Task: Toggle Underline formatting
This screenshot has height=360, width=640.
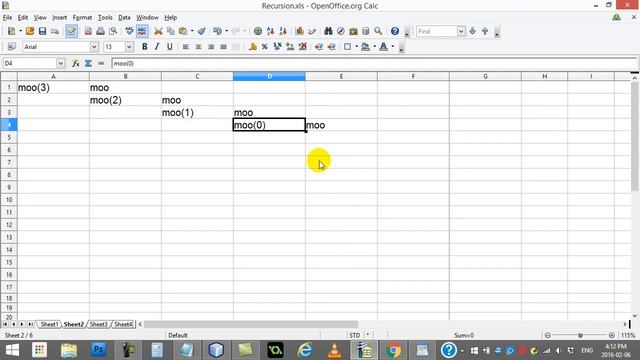Action: tap(169, 47)
